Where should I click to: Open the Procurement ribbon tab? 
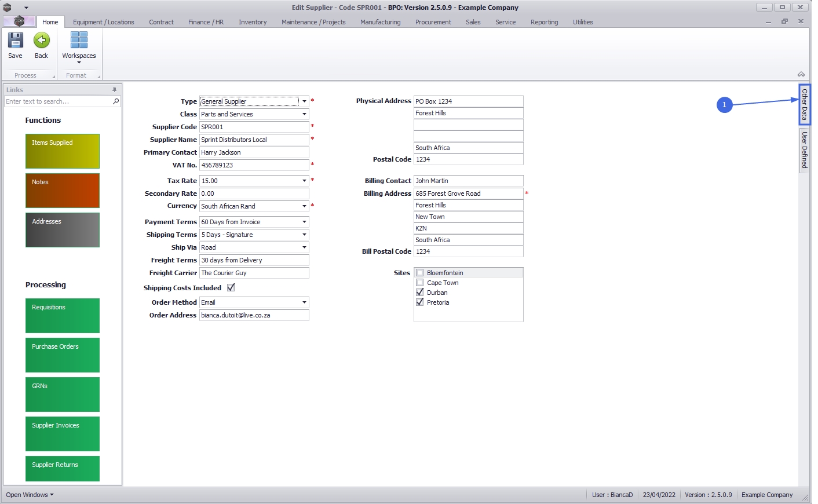[433, 22]
